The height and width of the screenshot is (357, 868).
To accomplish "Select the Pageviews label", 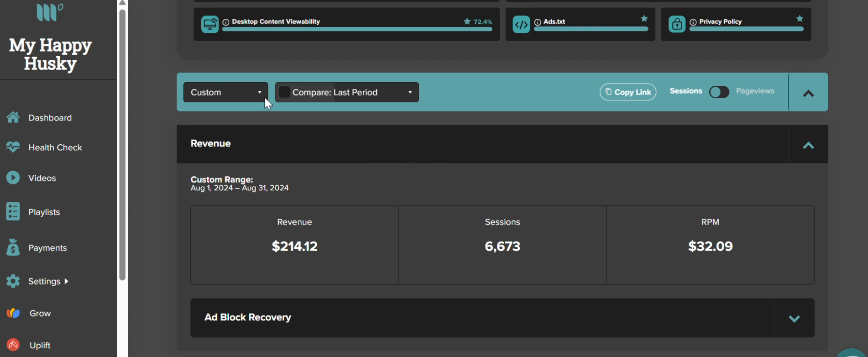I will click(x=755, y=91).
